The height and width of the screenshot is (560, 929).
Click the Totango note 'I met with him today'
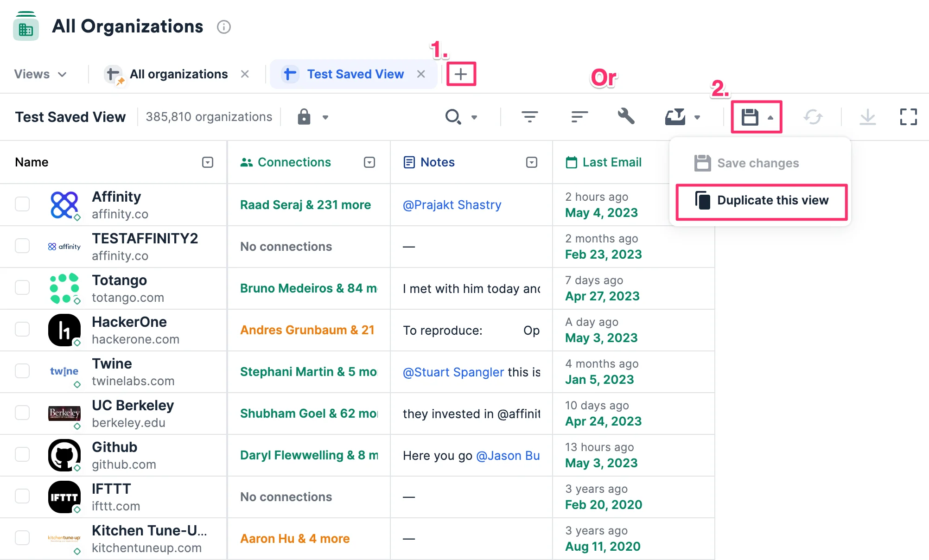pos(471,289)
